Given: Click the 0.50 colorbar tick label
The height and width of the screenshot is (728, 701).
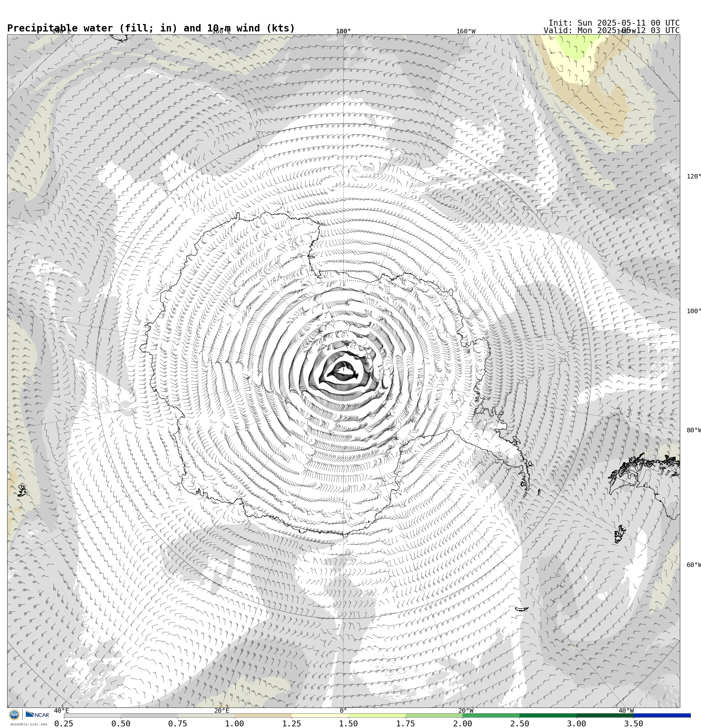Looking at the screenshot, I should [121, 723].
